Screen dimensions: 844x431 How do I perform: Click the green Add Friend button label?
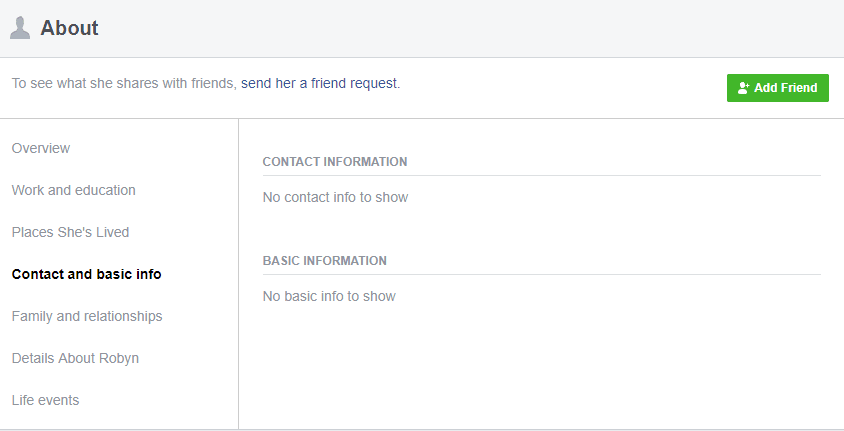click(x=785, y=88)
